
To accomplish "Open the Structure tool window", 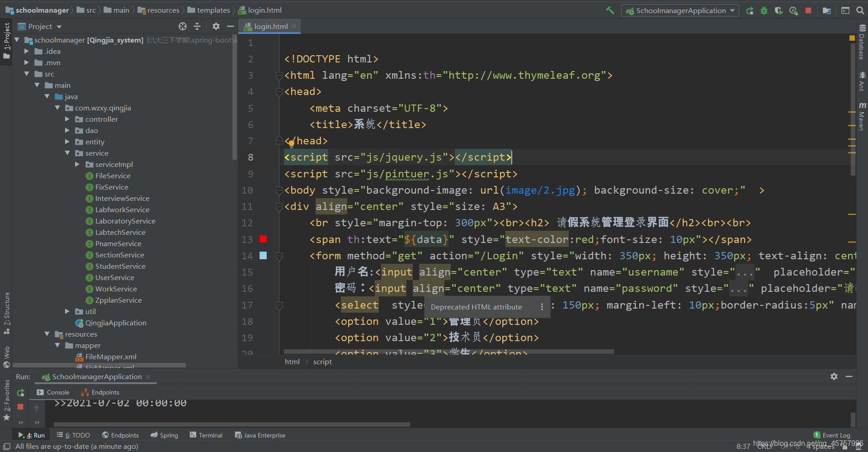I will 7,313.
